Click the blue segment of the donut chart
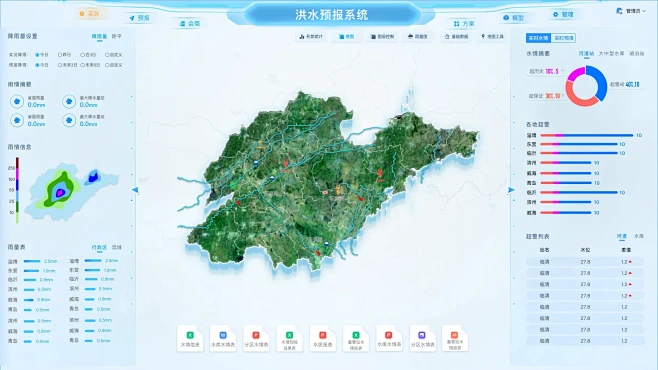This screenshot has width=658, height=370. pos(601,81)
